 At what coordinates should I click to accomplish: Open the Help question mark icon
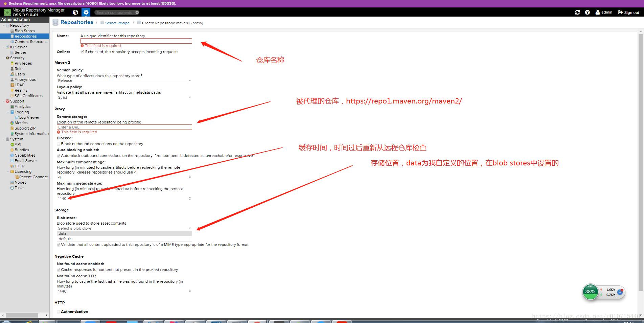588,13
